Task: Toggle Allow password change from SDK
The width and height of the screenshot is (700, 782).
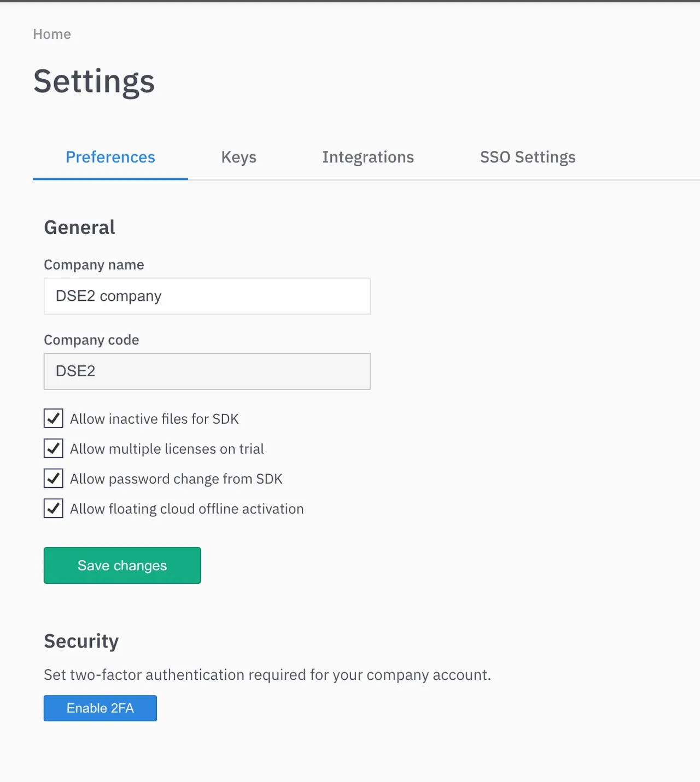Action: 53,478
